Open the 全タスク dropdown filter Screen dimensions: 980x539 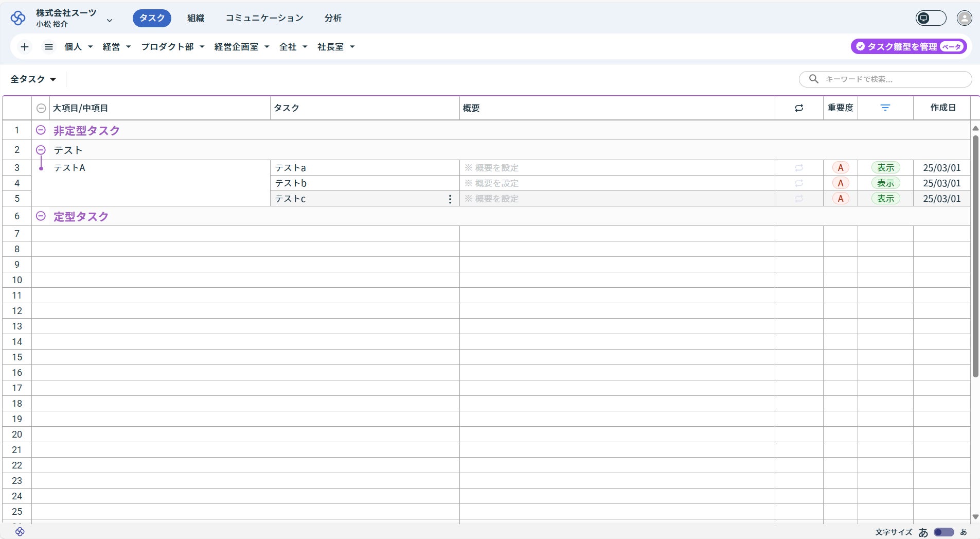click(33, 79)
